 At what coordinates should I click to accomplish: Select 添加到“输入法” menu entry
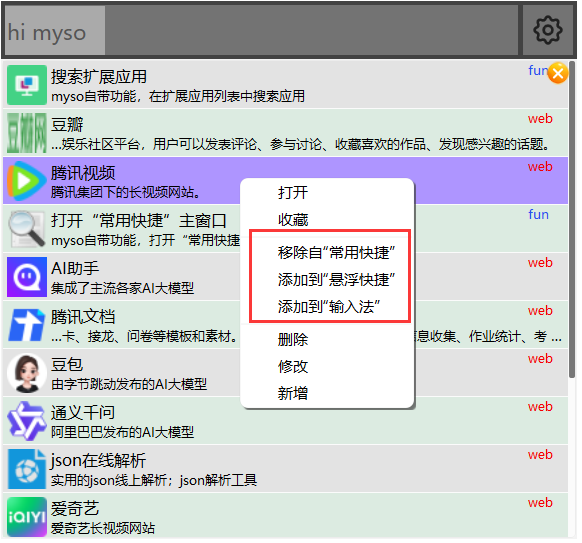pyautogui.click(x=329, y=307)
